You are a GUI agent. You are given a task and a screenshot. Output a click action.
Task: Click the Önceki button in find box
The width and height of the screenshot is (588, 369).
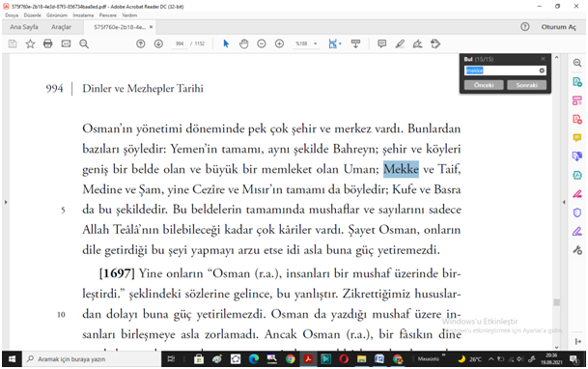(484, 85)
